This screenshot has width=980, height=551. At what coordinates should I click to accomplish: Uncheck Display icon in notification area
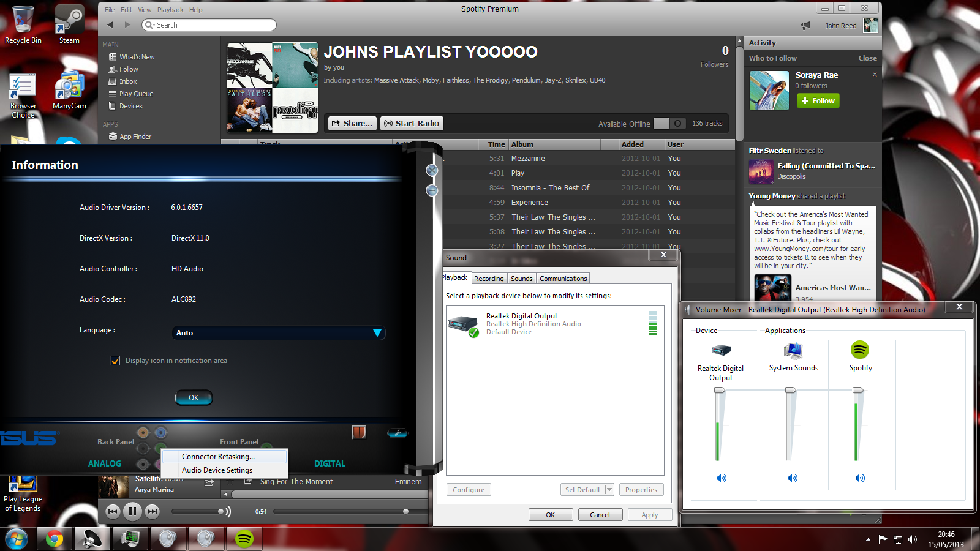click(115, 361)
